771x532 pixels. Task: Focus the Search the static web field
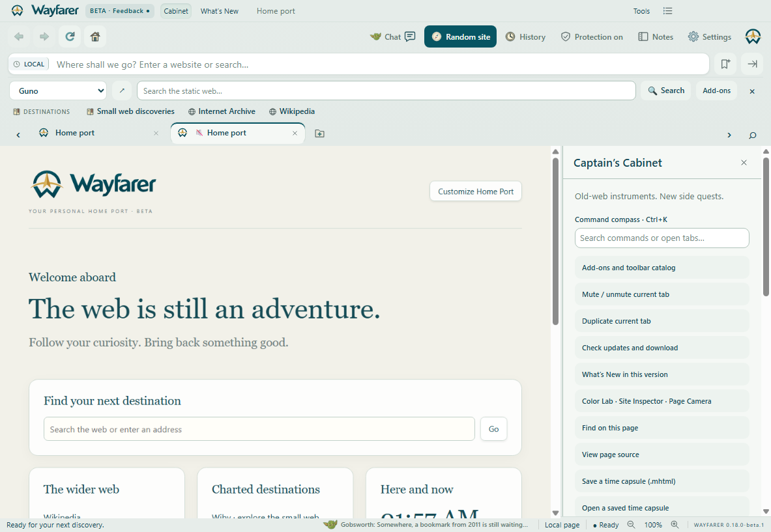386,91
